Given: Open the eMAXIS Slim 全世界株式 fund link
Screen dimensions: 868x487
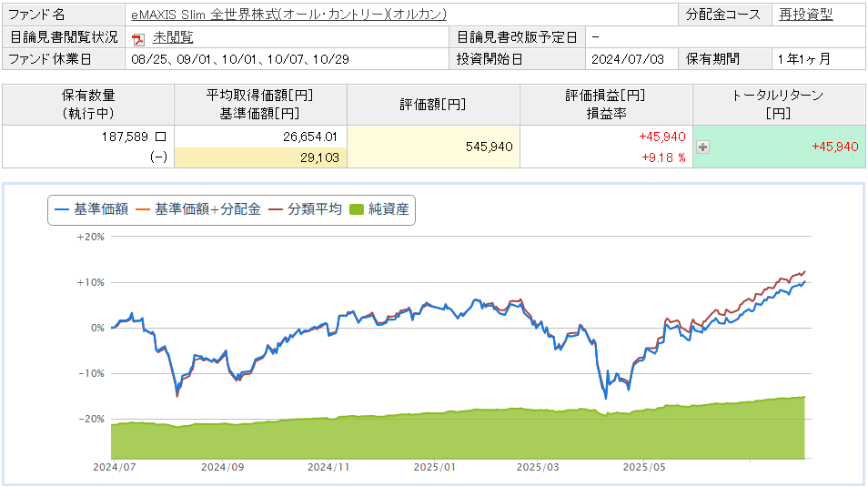Looking at the screenshot, I should coord(288,15).
